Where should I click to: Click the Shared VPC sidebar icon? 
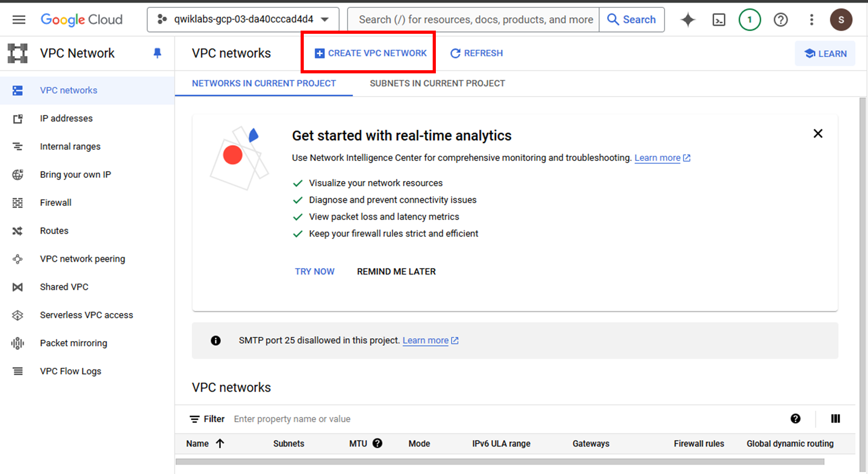(x=17, y=287)
